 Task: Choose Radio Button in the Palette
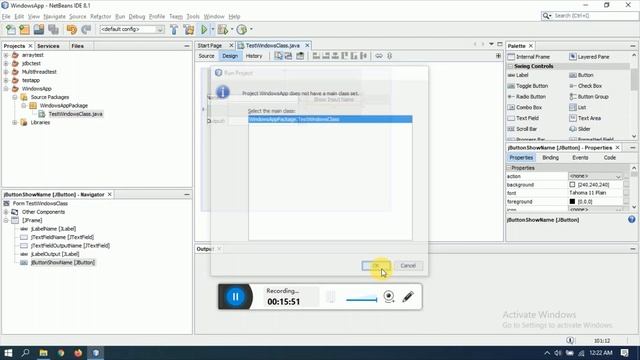point(531,97)
